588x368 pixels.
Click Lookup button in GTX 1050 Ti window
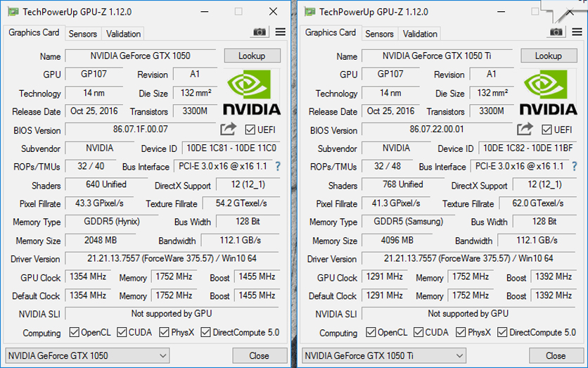(x=549, y=56)
